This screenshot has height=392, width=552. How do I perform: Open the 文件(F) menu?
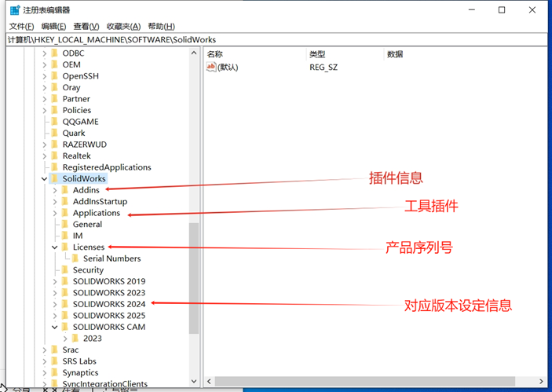(21, 26)
